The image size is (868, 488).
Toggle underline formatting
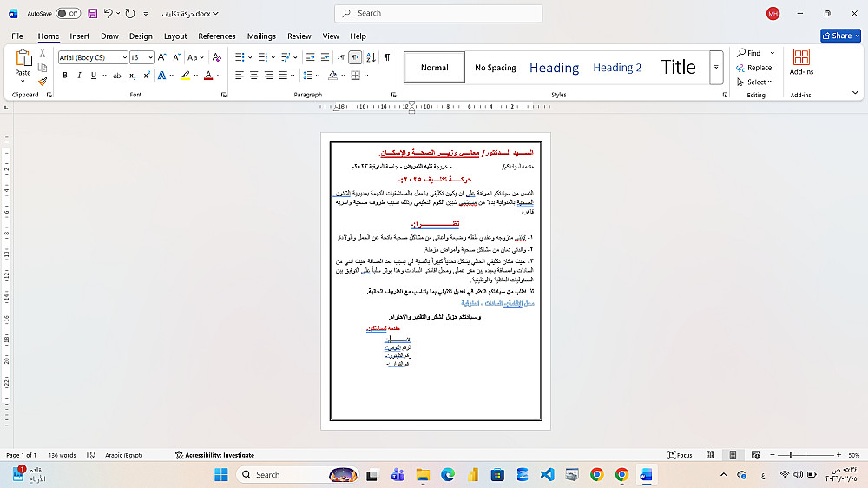(x=93, y=76)
